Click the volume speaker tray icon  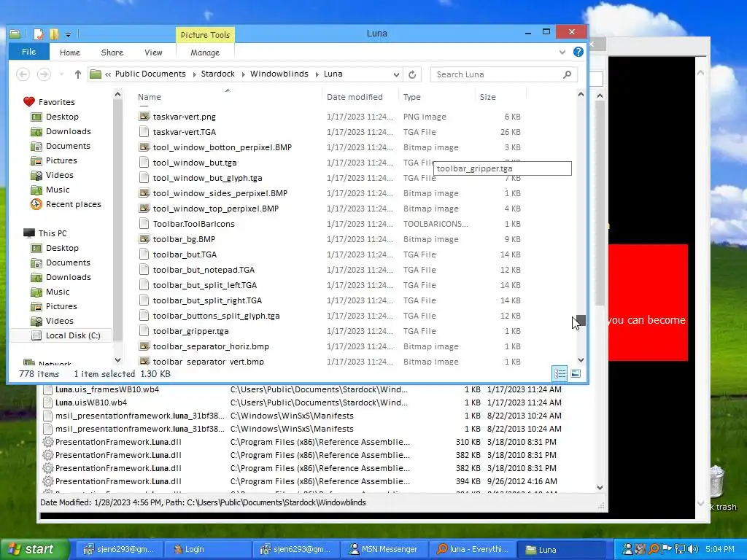[693, 549]
